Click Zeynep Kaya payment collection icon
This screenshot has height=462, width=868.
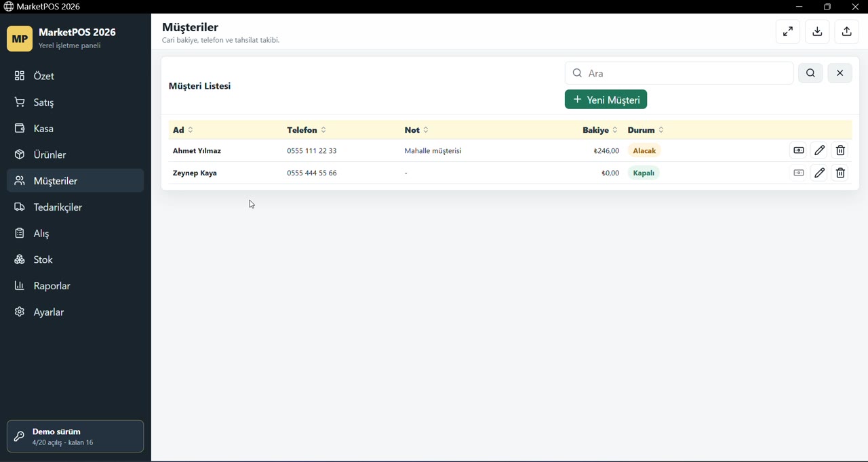pos(799,173)
